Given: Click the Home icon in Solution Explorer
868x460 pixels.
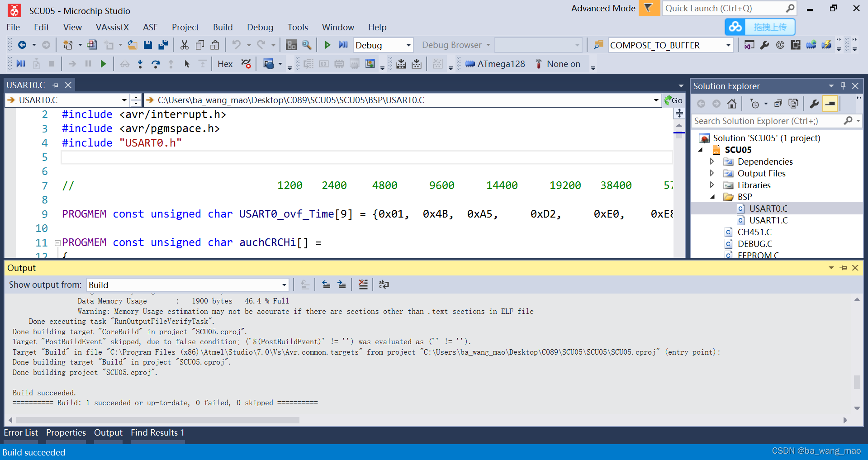Looking at the screenshot, I should [x=732, y=104].
